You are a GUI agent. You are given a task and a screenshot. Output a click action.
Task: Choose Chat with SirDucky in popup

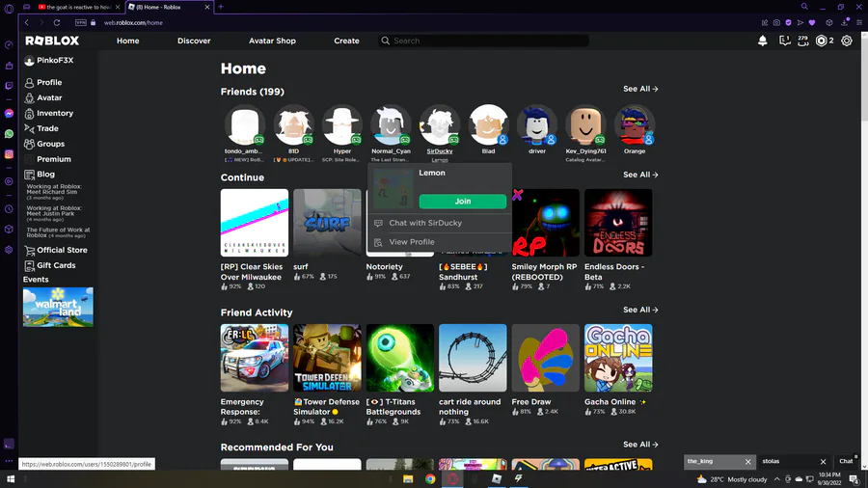(x=440, y=223)
